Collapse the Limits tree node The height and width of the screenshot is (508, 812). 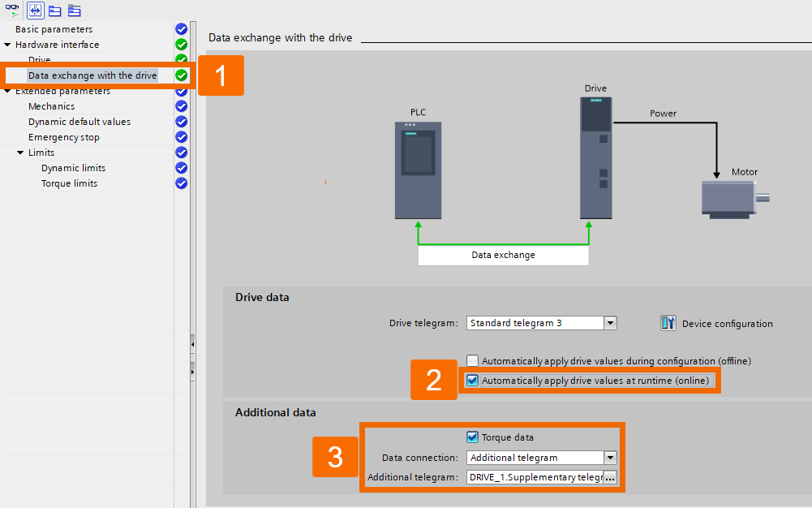tap(20, 152)
